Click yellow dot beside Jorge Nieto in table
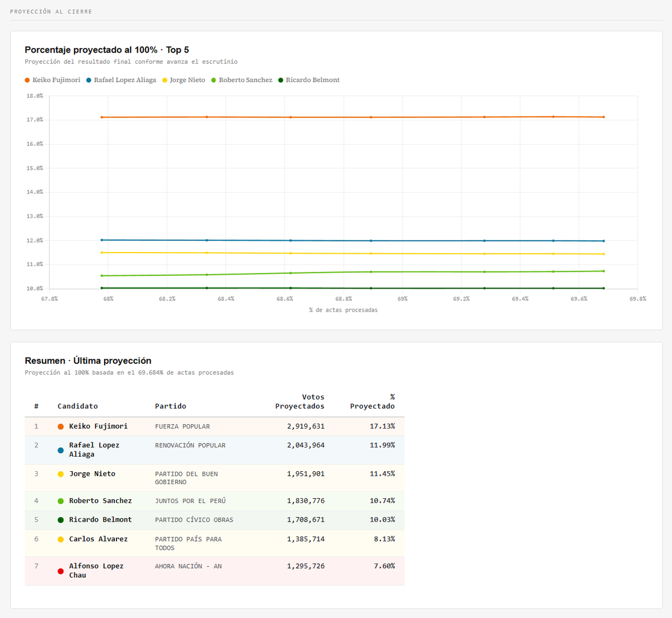 pyautogui.click(x=60, y=474)
